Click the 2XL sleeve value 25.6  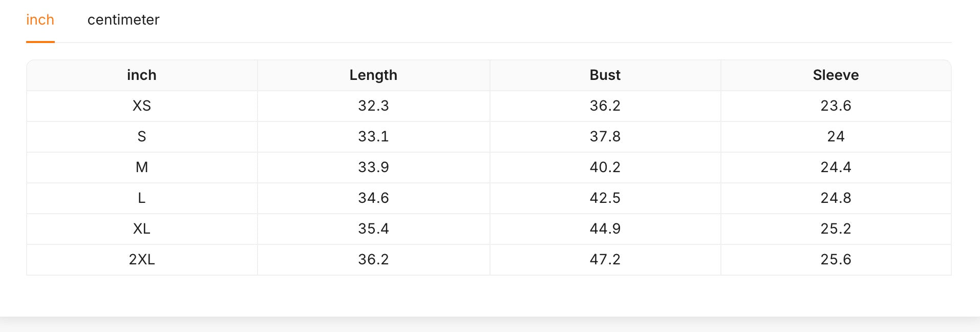click(x=836, y=260)
